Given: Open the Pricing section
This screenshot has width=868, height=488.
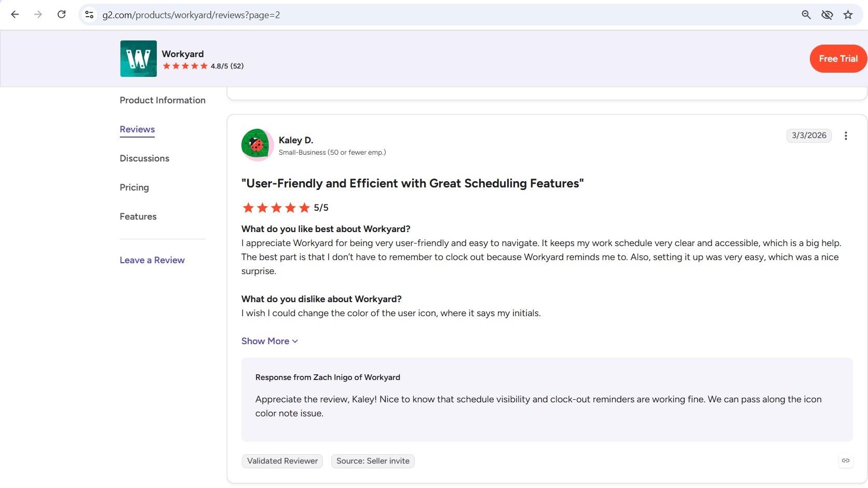Looking at the screenshot, I should coord(134,187).
